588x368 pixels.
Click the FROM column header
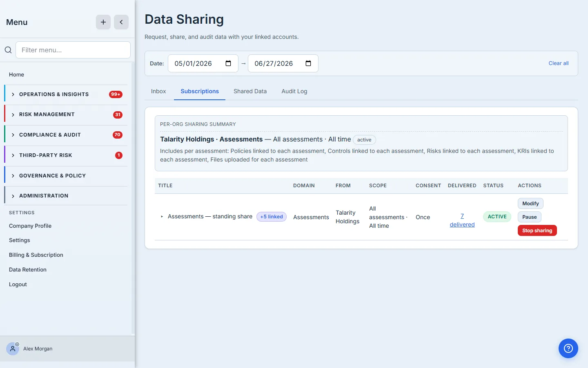(343, 186)
